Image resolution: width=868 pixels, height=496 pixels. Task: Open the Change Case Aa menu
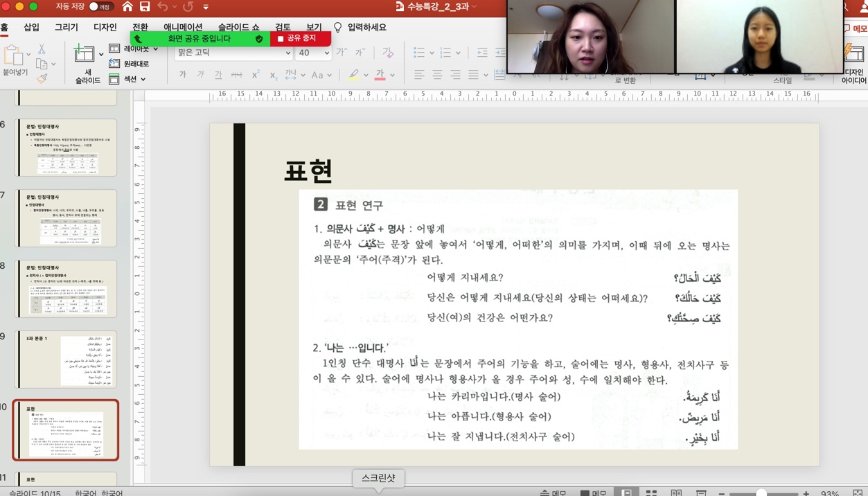pos(321,75)
